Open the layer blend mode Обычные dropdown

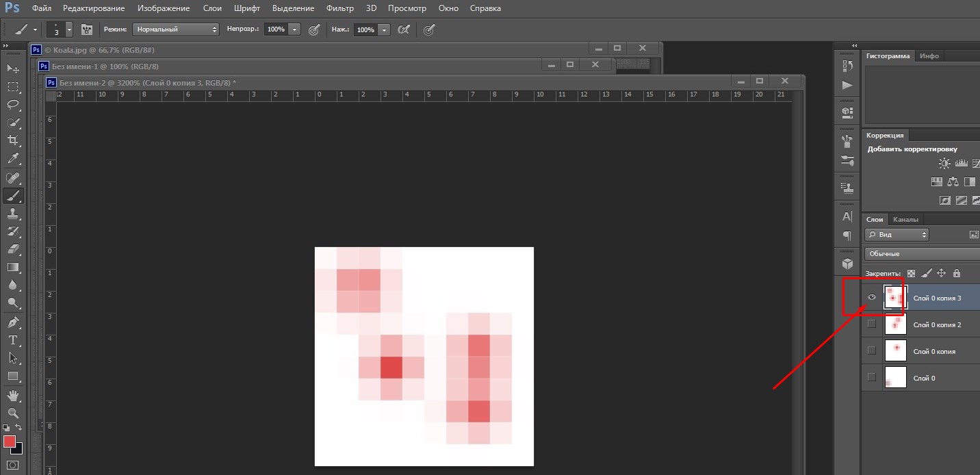(x=920, y=254)
